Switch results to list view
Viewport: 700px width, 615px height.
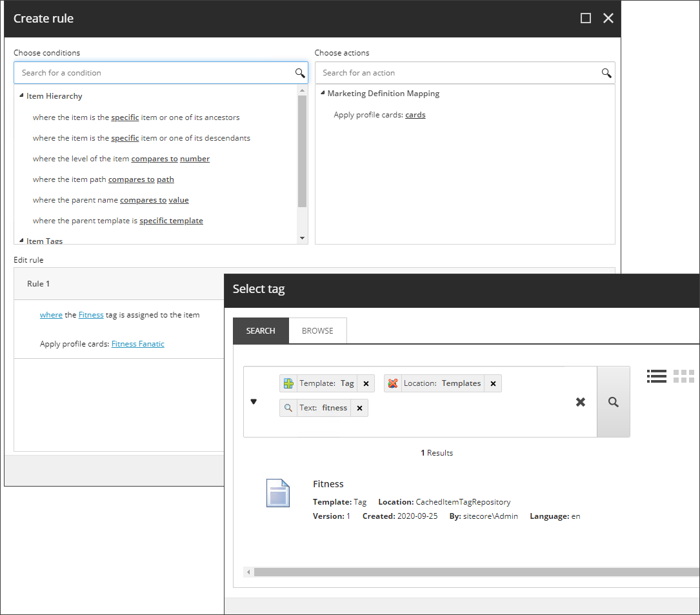656,376
